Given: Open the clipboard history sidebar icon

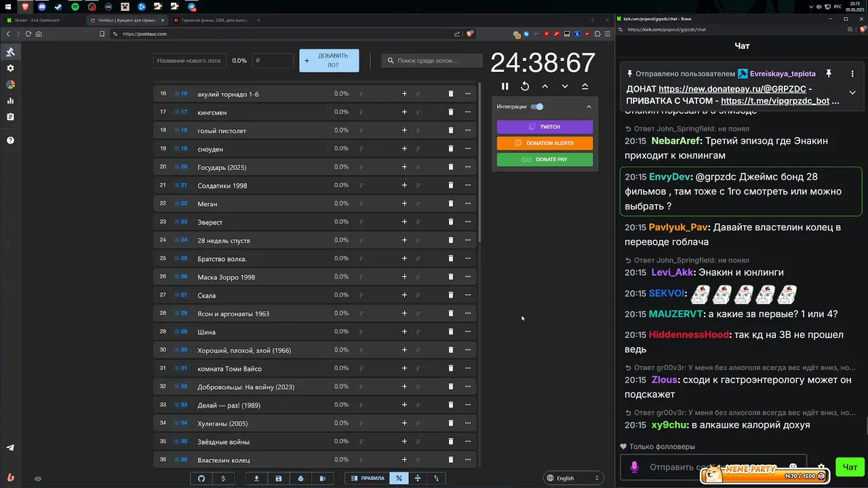Looking at the screenshot, I should [x=10, y=117].
